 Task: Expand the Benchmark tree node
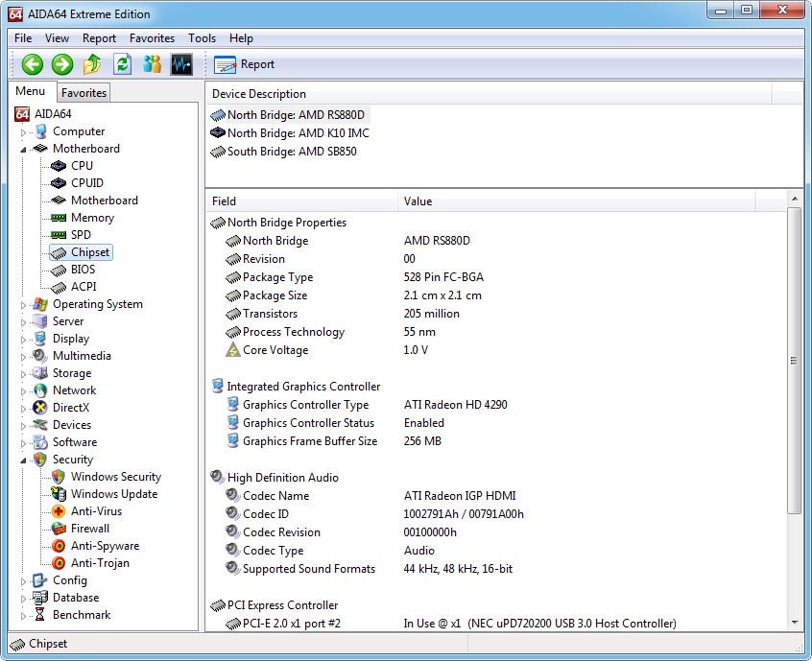pyautogui.click(x=23, y=616)
